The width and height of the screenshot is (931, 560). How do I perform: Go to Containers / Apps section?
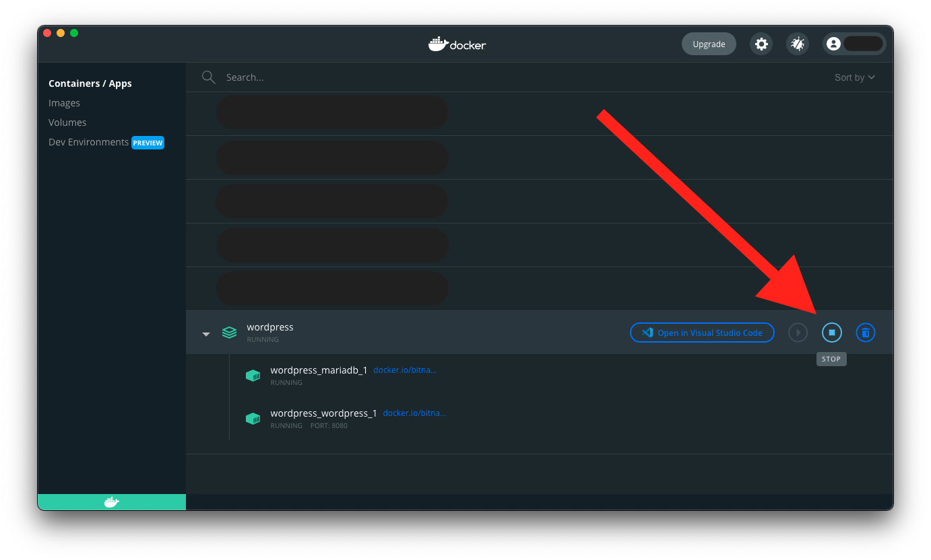90,83
